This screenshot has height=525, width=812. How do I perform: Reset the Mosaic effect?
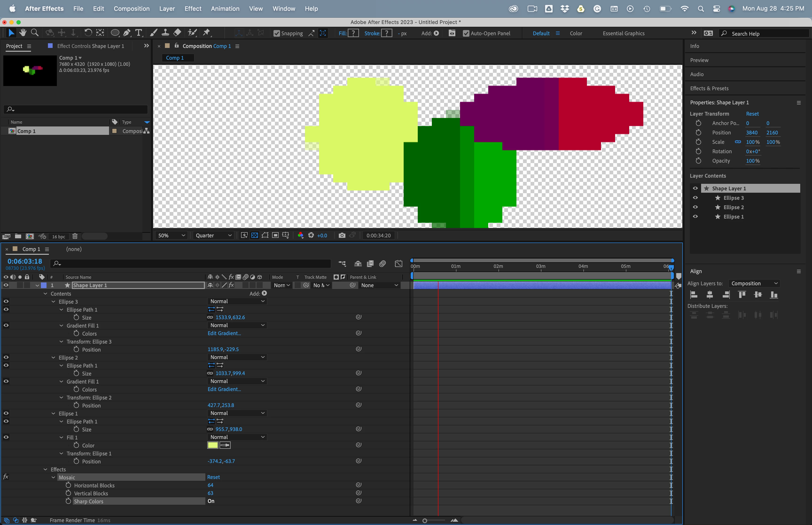pyautogui.click(x=213, y=477)
